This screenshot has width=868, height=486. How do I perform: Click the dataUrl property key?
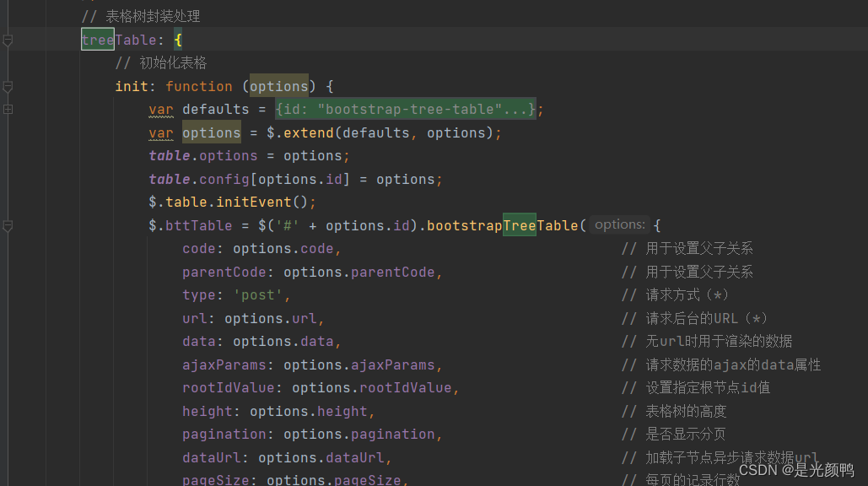point(212,458)
